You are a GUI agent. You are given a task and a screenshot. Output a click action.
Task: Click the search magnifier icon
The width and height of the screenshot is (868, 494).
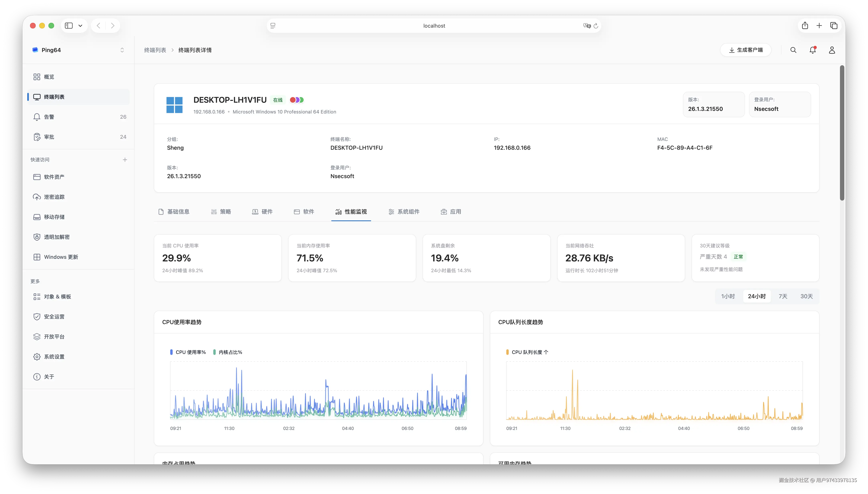(x=793, y=50)
